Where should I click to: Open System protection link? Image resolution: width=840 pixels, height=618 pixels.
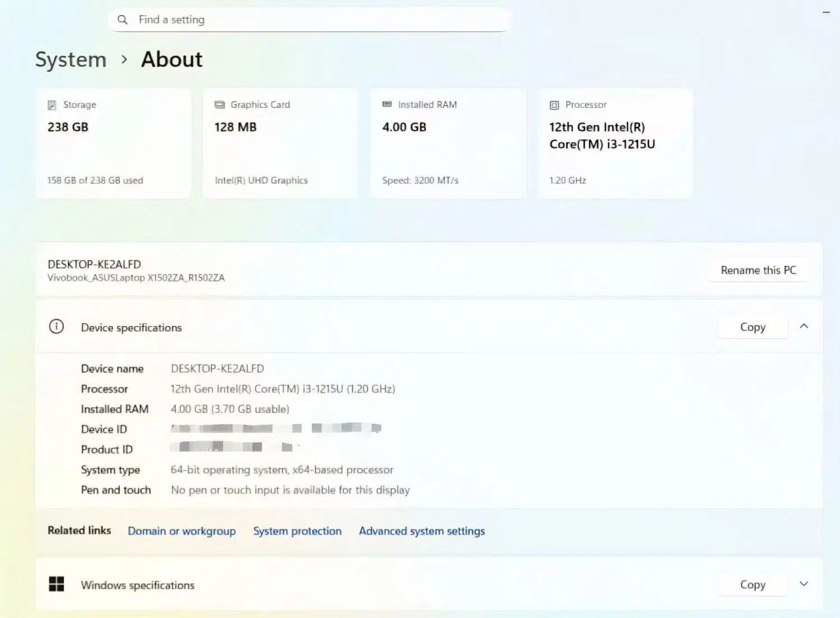tap(297, 531)
